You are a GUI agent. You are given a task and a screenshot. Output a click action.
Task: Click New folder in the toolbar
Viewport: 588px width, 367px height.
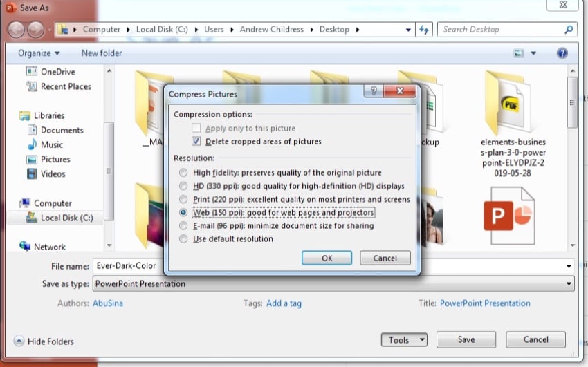(101, 53)
